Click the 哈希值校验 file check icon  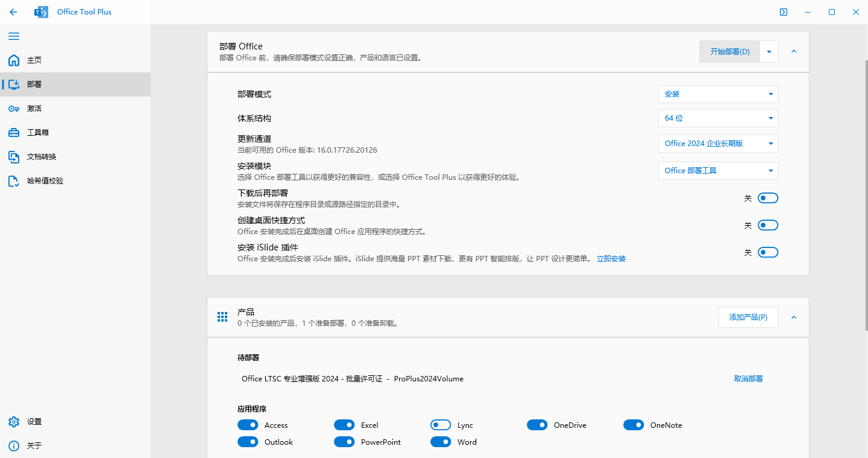(x=14, y=181)
